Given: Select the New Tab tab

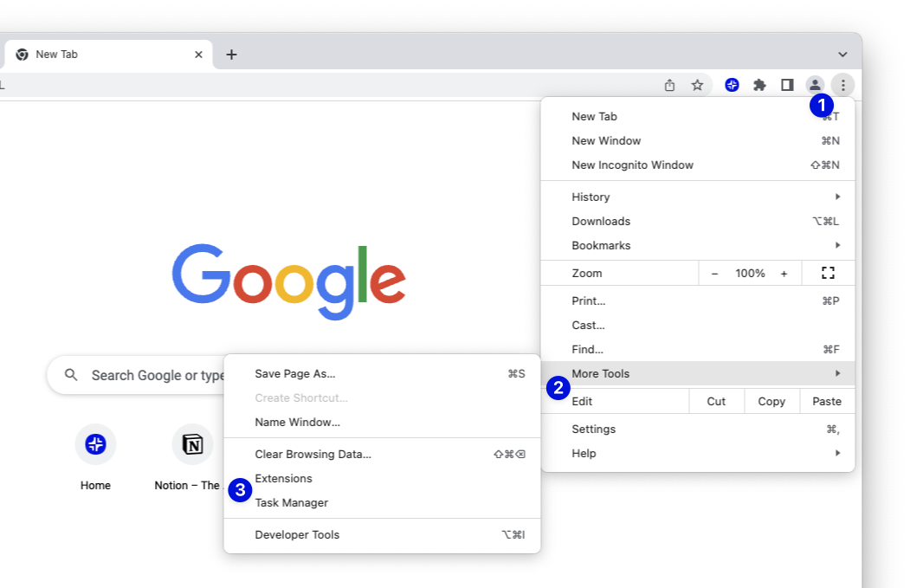Looking at the screenshot, I should coord(106,55).
